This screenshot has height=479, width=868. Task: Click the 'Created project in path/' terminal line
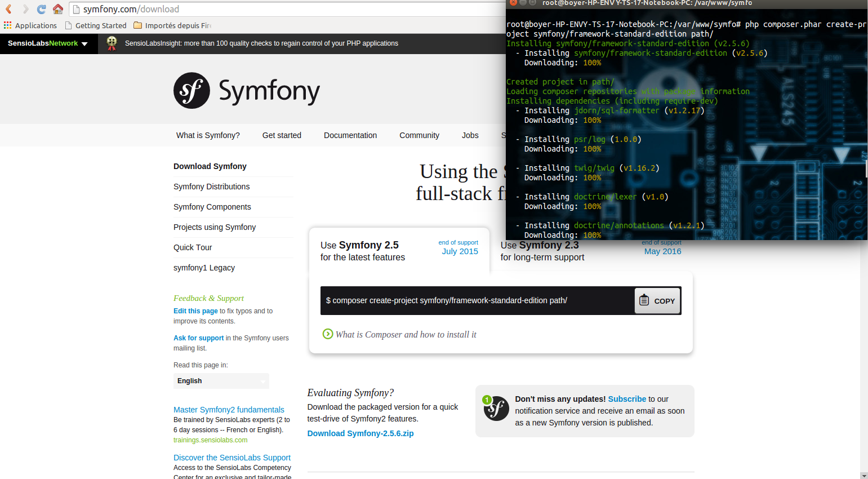pyautogui.click(x=560, y=82)
